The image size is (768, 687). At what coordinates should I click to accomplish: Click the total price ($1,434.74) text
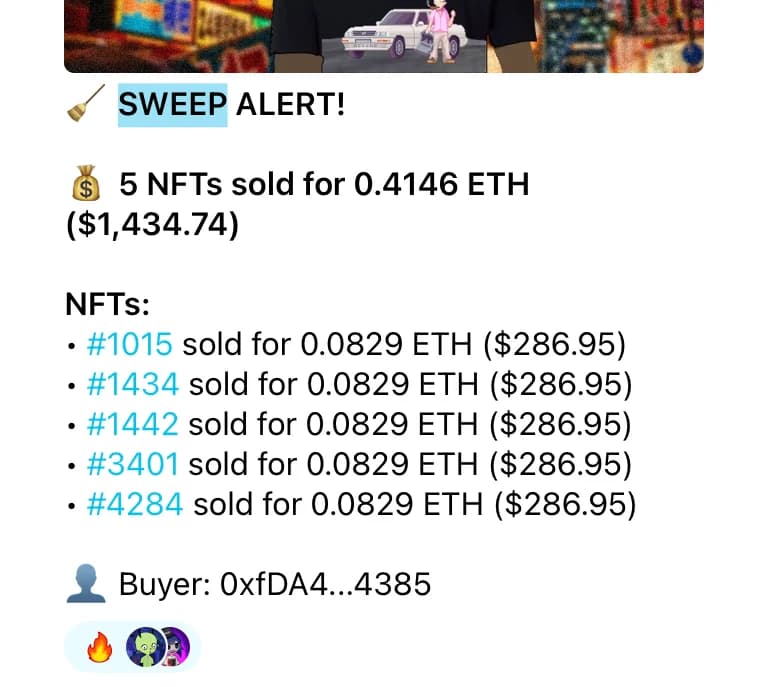152,224
